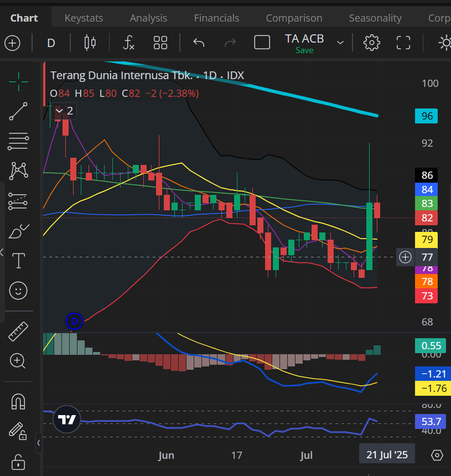Open chart settings gear icon
Screen dimensions: 451x476
coord(372,43)
